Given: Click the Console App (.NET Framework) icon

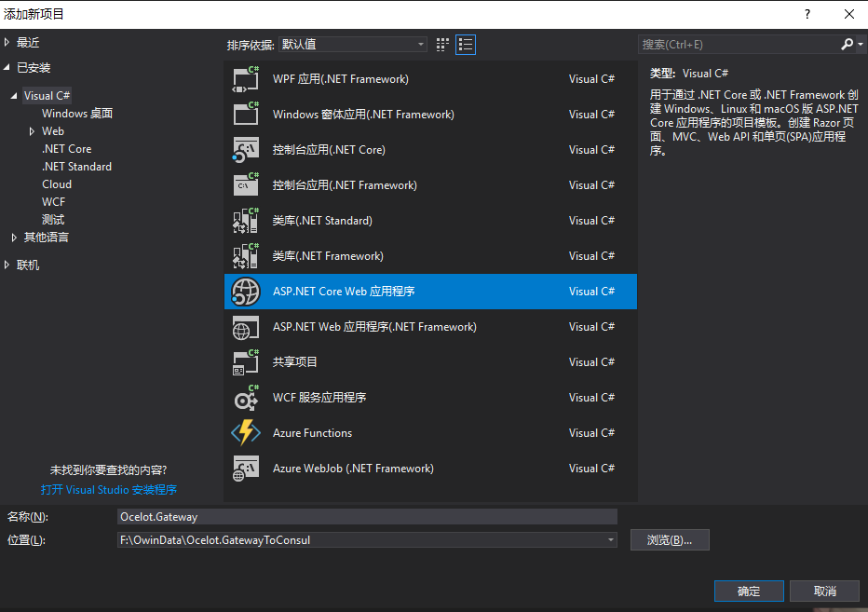Looking at the screenshot, I should pyautogui.click(x=246, y=185).
